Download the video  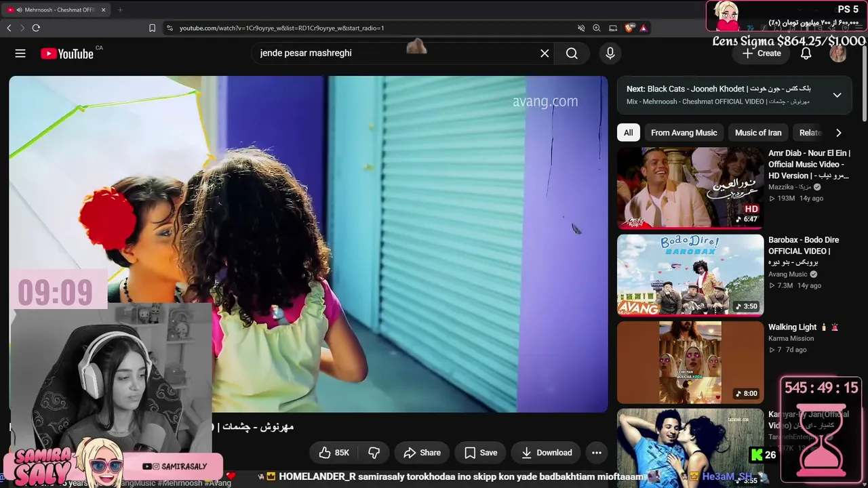[x=547, y=453]
